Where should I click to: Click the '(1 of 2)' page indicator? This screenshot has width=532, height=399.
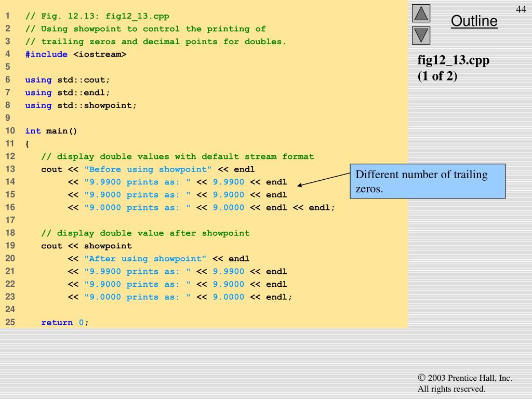pos(437,76)
